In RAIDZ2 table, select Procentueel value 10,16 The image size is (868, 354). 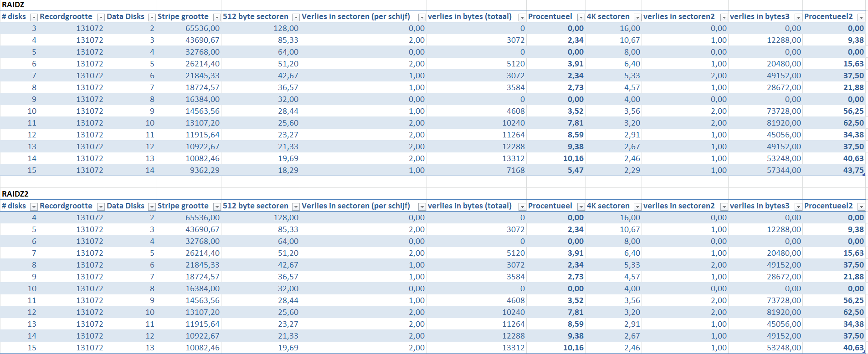coord(556,348)
